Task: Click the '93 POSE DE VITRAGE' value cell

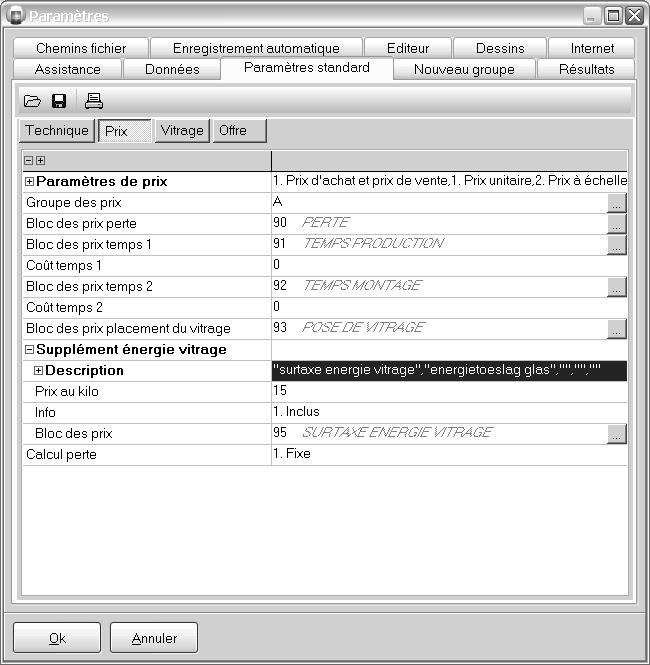Action: [x=439, y=329]
